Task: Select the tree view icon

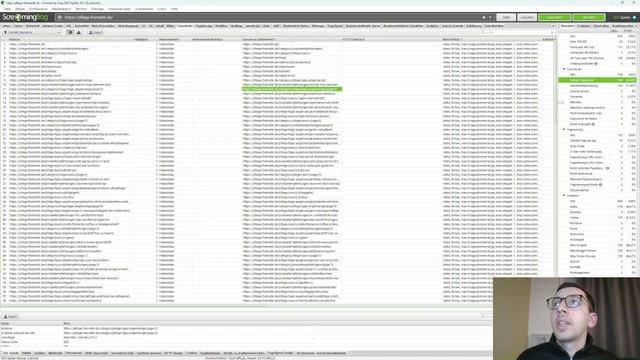Action: [79, 32]
